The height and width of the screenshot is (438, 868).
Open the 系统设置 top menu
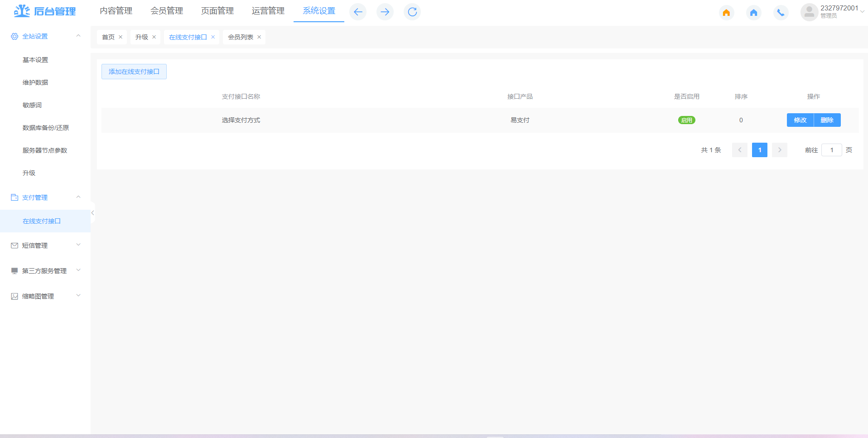coord(319,11)
